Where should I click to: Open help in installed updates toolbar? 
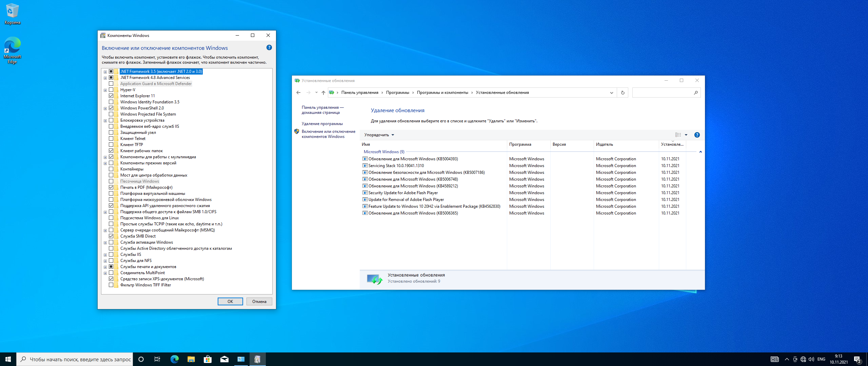coord(697,135)
